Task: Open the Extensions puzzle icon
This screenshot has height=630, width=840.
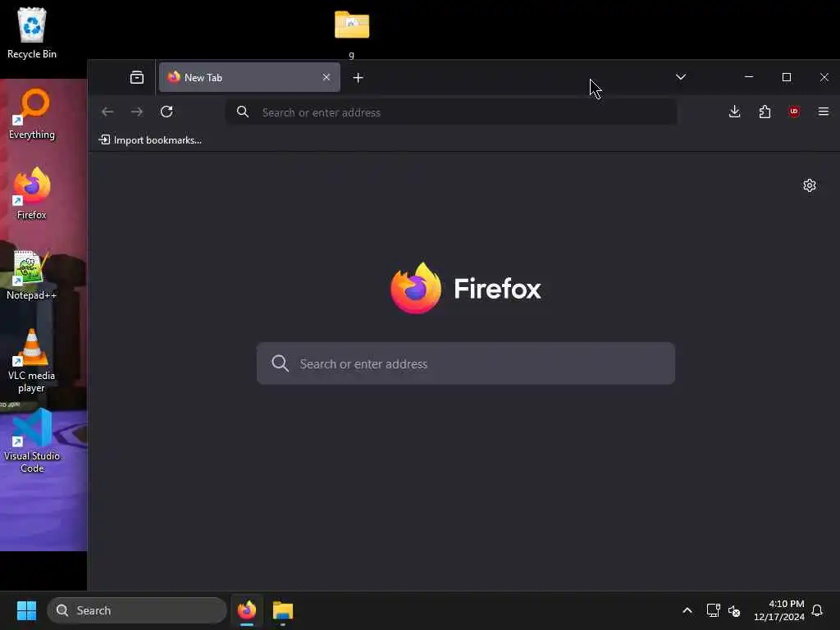Action: pos(765,112)
